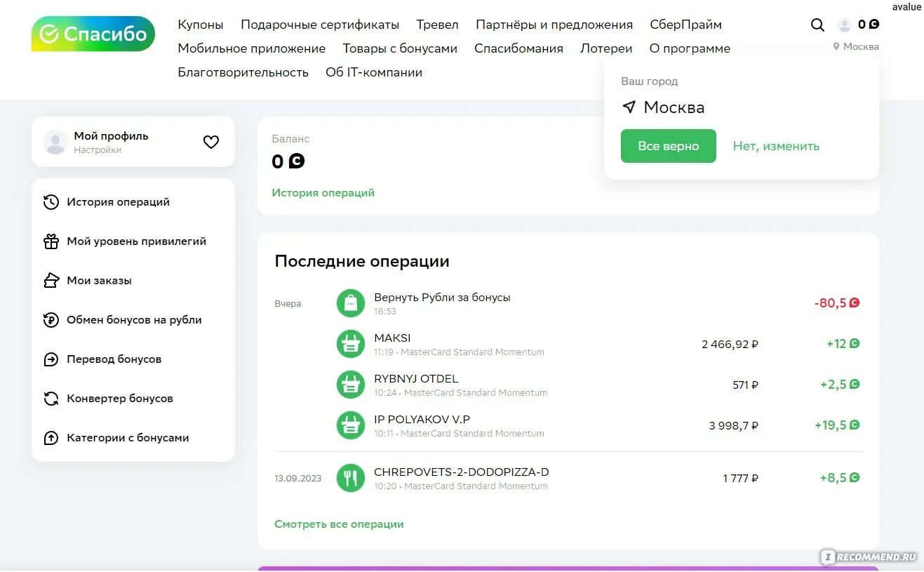
Task: Click the heart favorites icon
Action: pyautogui.click(x=211, y=142)
